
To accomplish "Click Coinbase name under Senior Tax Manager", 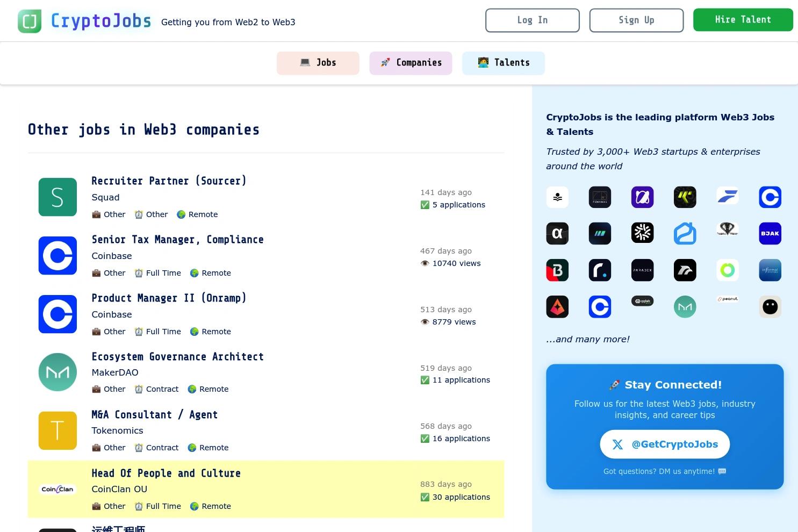I will 112,256.
